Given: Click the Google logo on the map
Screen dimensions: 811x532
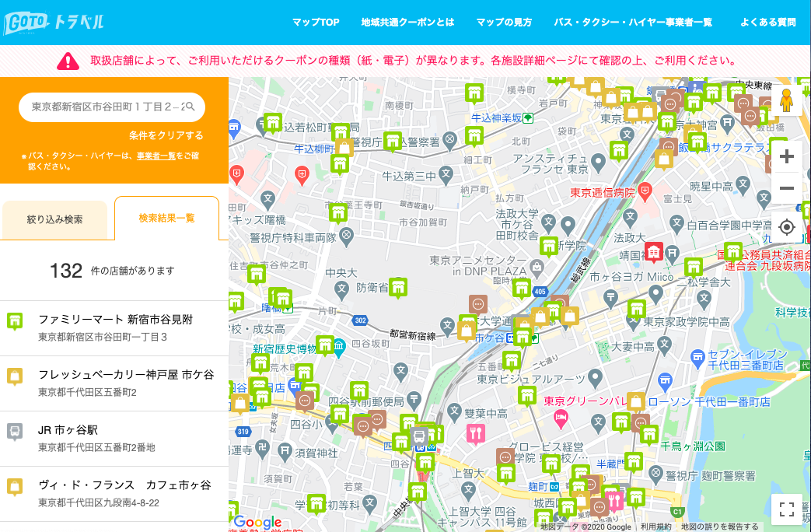Looking at the screenshot, I should pos(257,522).
